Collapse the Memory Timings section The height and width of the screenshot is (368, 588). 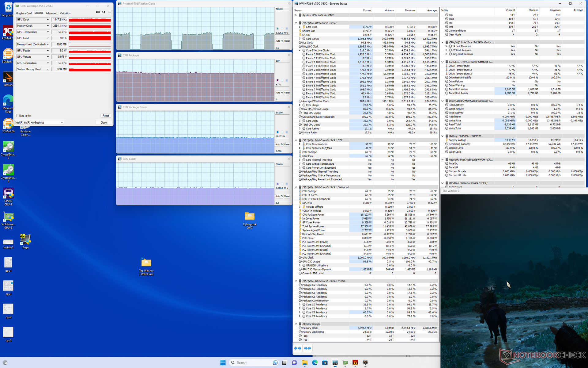click(296, 324)
